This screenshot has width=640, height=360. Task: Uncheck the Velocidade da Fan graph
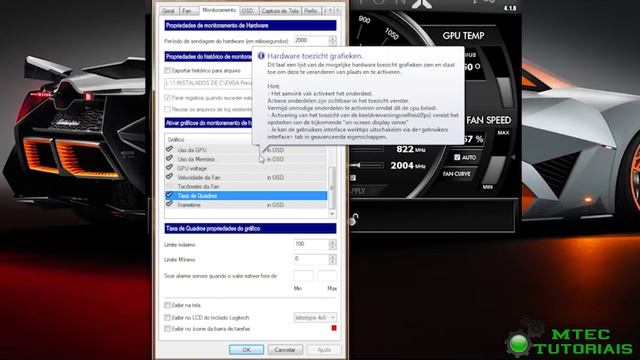(x=169, y=177)
